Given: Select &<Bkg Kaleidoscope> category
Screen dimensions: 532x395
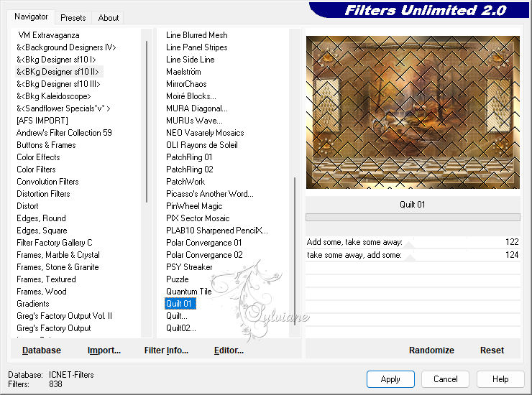Looking at the screenshot, I should [x=54, y=96].
